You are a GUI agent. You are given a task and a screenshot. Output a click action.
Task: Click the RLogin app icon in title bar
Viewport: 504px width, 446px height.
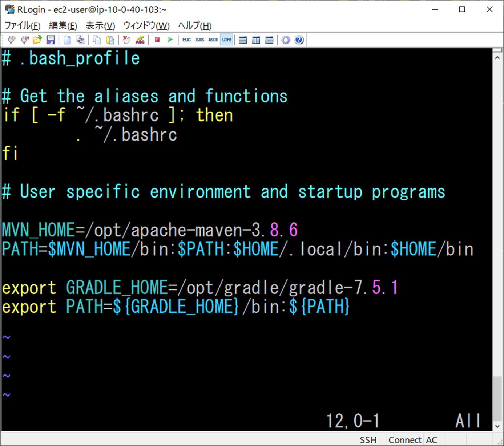[x=10, y=9]
